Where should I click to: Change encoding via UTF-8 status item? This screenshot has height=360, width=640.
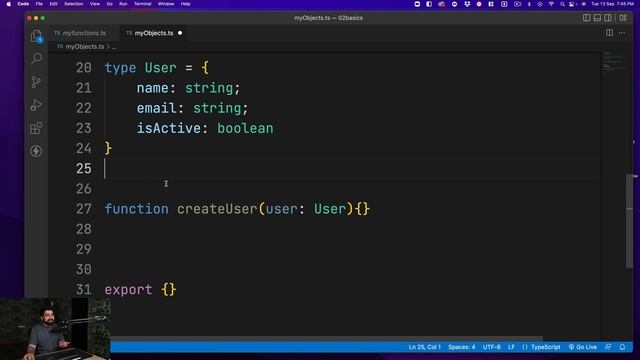(491, 347)
